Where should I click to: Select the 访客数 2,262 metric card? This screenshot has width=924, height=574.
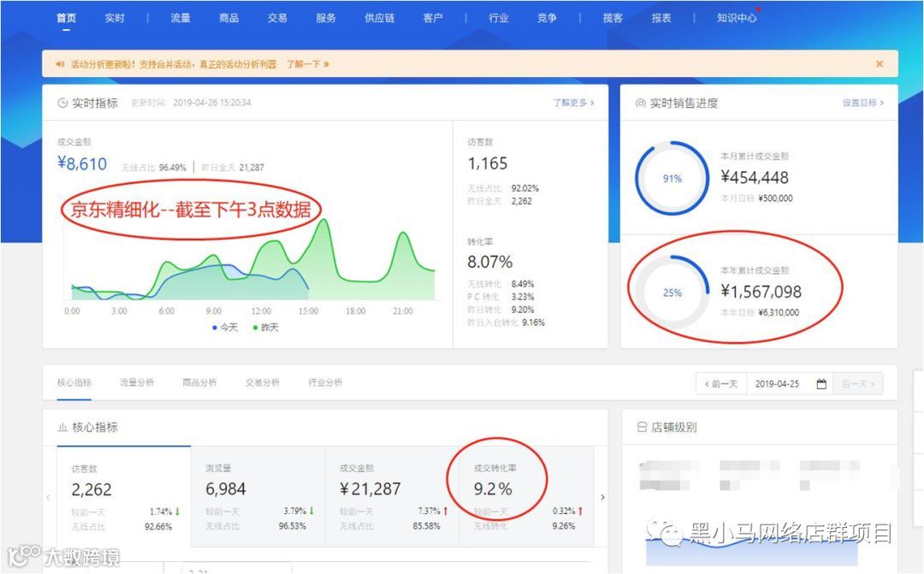click(x=124, y=496)
